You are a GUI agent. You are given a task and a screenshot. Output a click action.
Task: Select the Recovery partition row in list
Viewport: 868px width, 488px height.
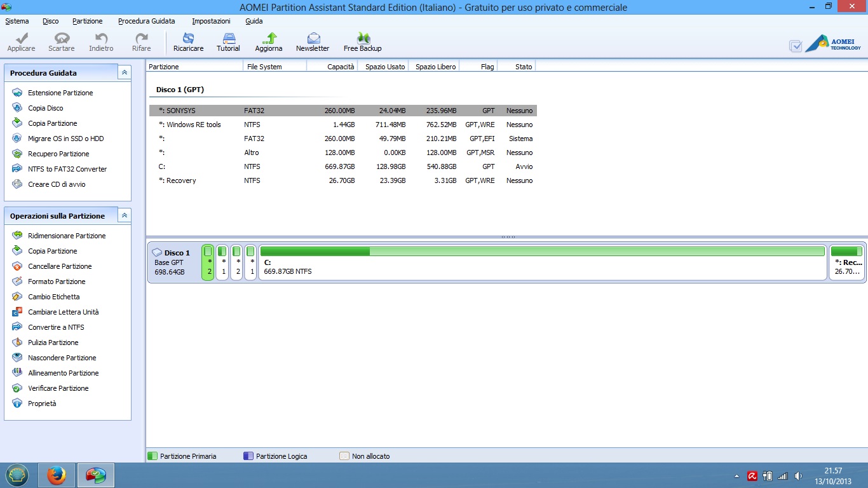pos(343,180)
